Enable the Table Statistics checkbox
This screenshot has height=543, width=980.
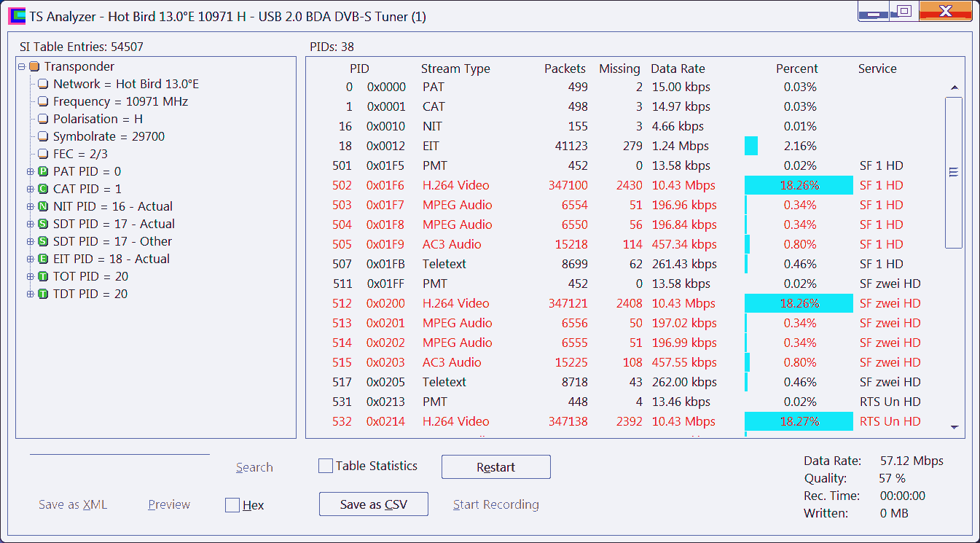[x=326, y=466]
